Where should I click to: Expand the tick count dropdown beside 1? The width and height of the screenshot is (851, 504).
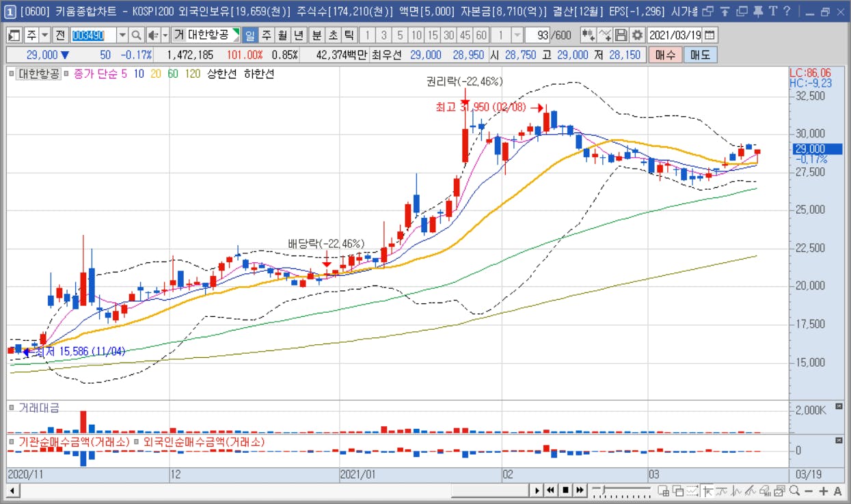tap(517, 35)
